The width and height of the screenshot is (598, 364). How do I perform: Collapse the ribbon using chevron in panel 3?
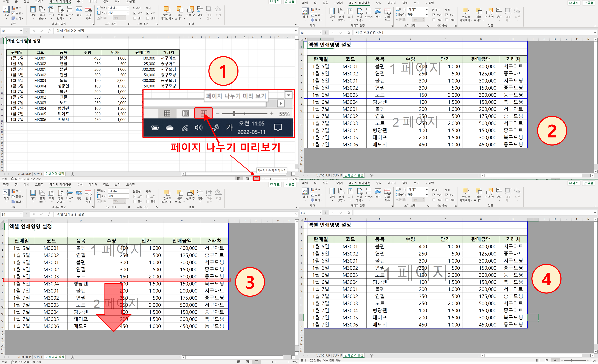pos(296,208)
